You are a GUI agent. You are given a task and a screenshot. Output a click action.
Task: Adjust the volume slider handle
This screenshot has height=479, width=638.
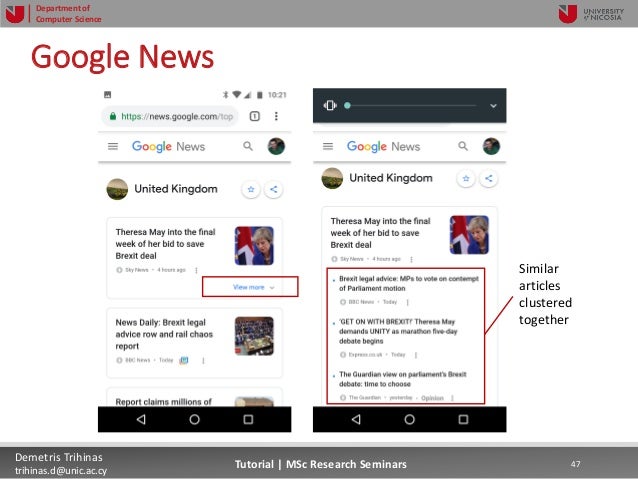[347, 105]
